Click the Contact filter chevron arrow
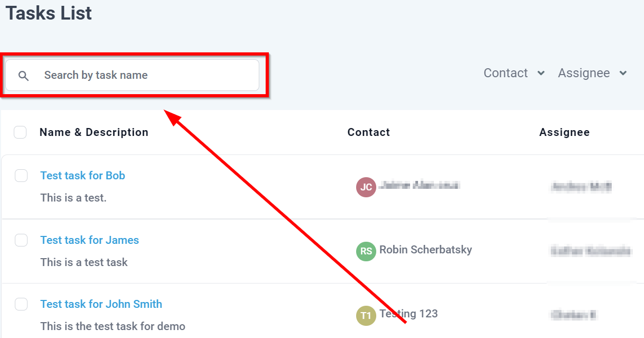 [x=541, y=74]
